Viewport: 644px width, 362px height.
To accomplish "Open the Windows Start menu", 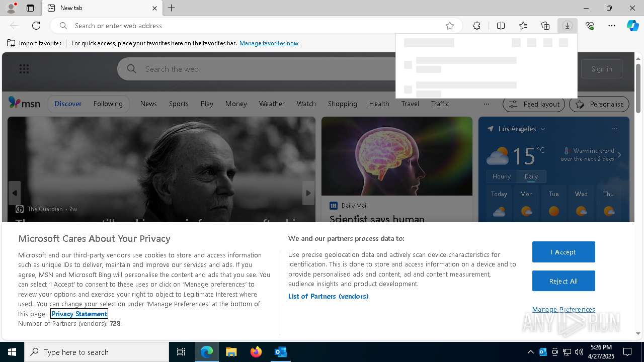I will 12,352.
